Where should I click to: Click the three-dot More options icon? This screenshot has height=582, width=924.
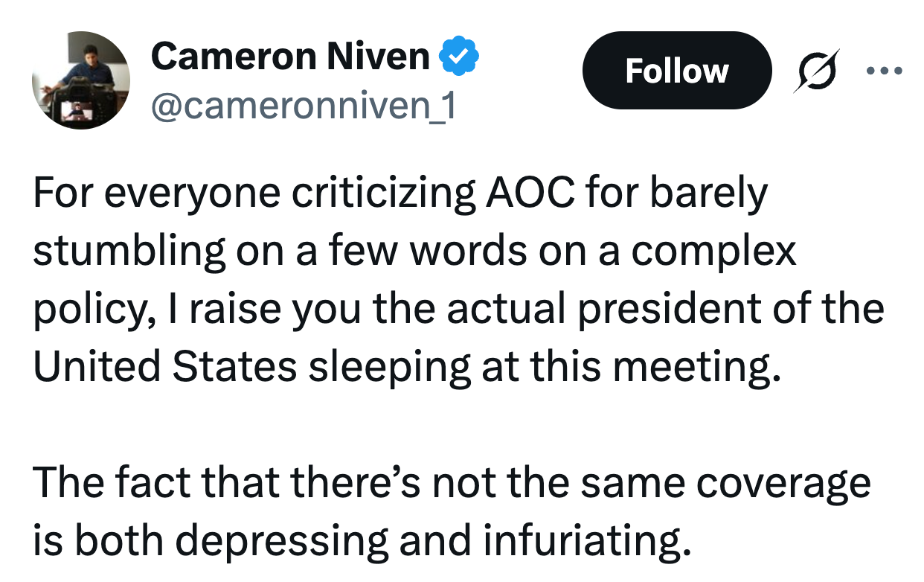pyautogui.click(x=885, y=71)
